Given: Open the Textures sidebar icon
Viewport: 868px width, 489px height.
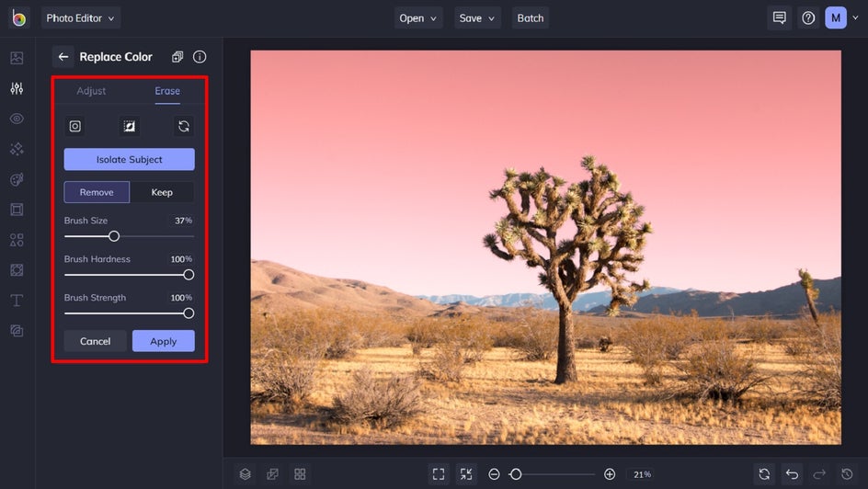Looking at the screenshot, I should tap(17, 331).
